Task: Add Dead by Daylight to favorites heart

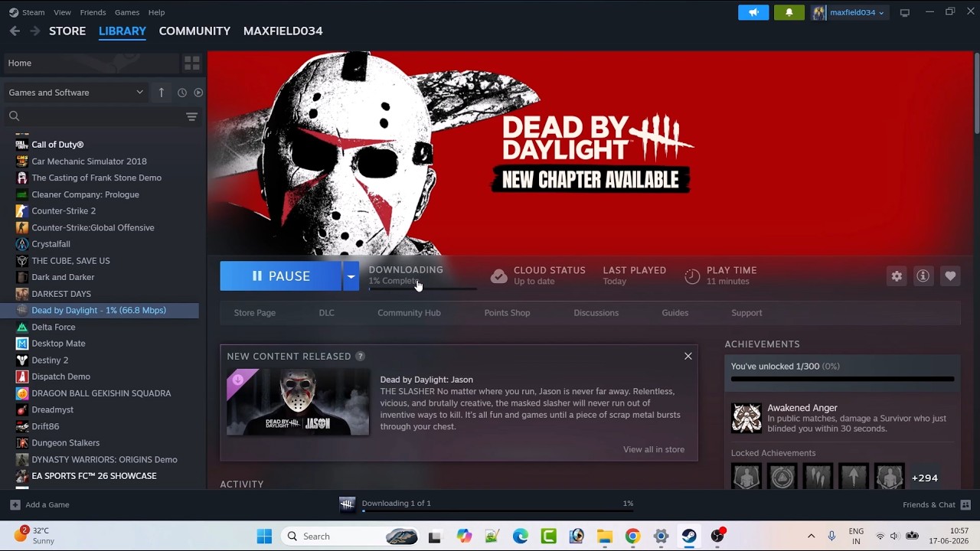Action: [950, 276]
